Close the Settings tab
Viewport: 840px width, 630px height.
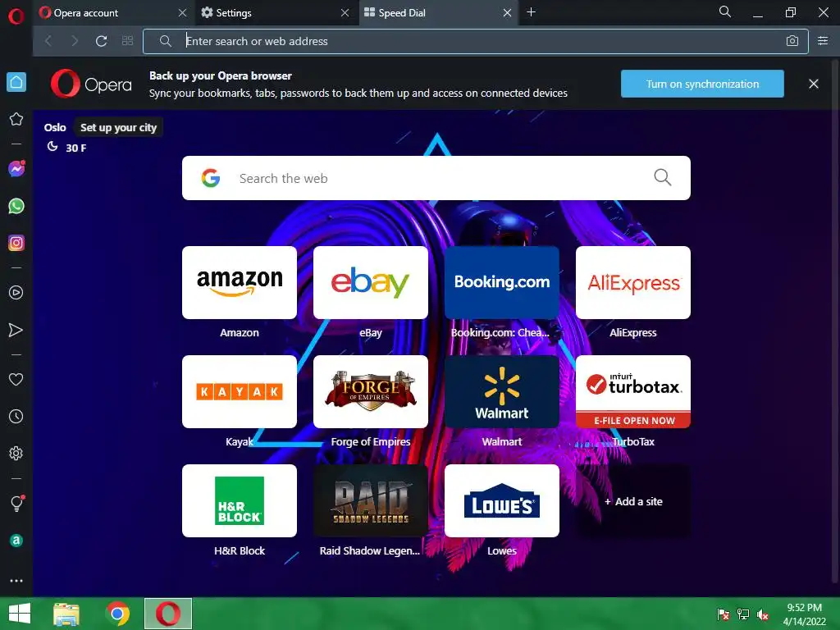(345, 13)
